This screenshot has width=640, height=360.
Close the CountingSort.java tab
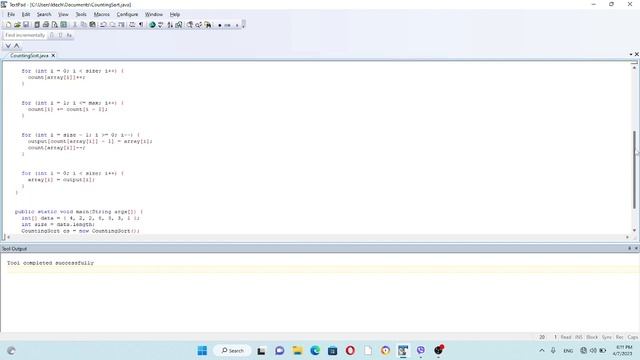pyautogui.click(x=53, y=56)
